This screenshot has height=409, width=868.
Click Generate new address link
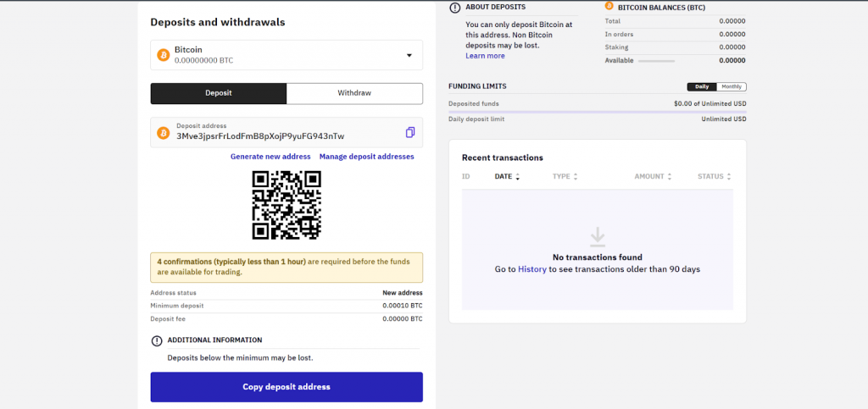click(x=270, y=157)
